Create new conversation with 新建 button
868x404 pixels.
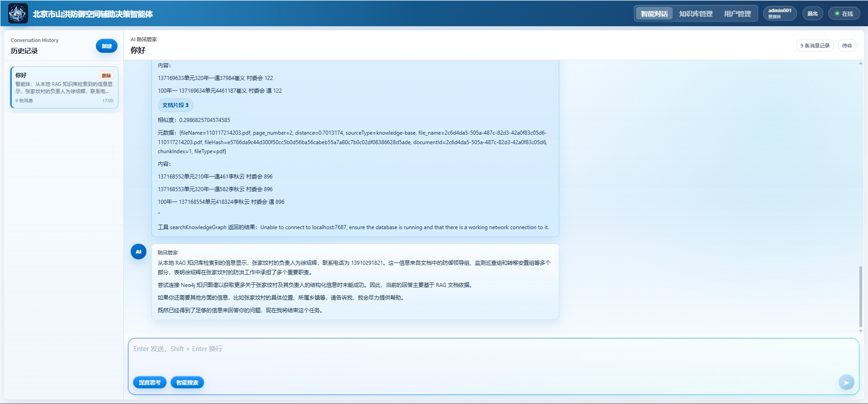click(x=107, y=46)
